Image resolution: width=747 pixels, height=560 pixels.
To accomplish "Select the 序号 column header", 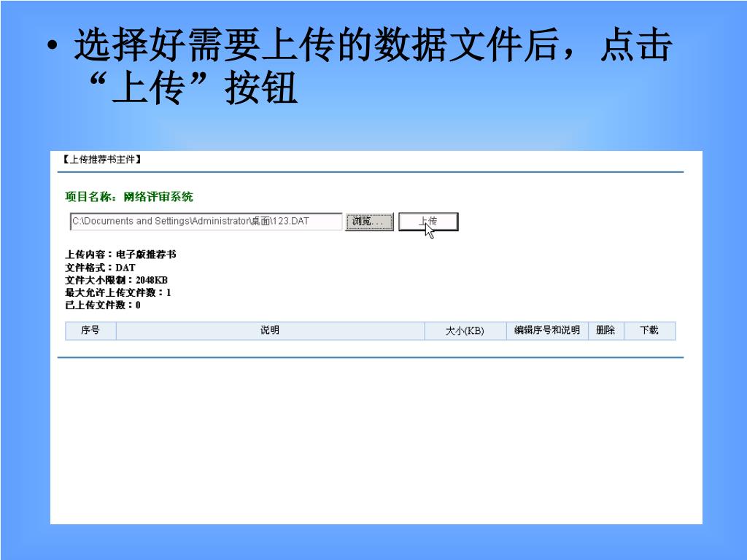I will (x=90, y=330).
